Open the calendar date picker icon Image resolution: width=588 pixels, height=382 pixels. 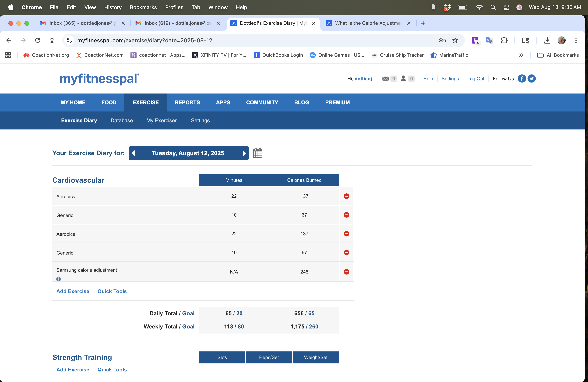tap(257, 153)
